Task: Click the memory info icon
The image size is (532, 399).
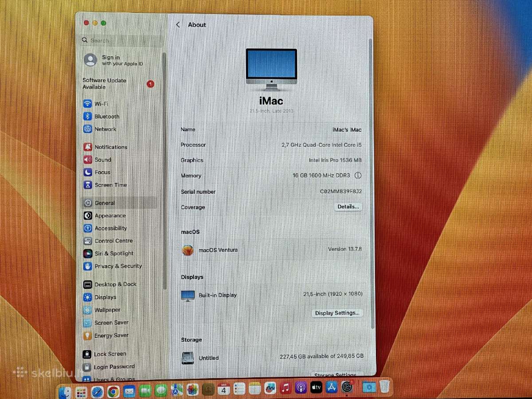Action: click(x=358, y=176)
